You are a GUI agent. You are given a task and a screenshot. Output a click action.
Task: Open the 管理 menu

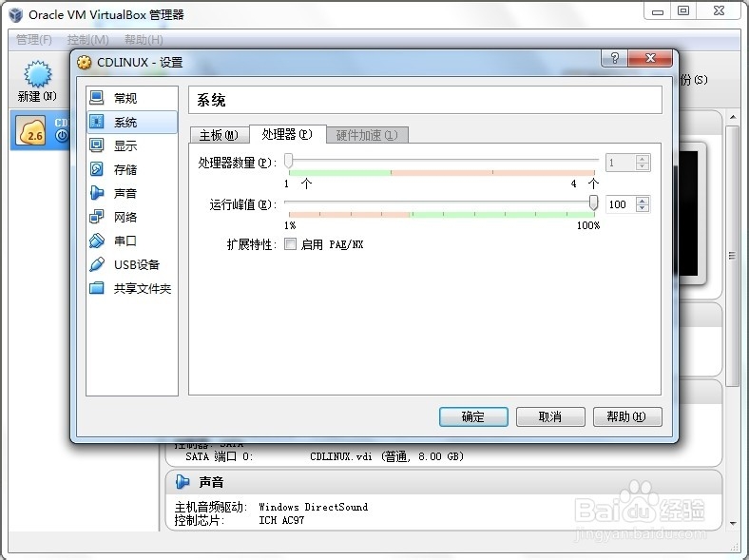pos(34,40)
